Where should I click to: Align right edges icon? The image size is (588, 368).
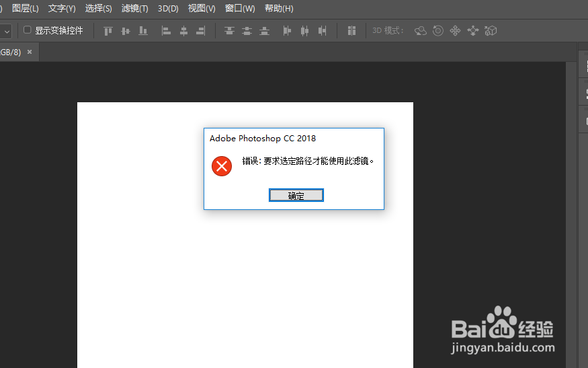(x=201, y=31)
